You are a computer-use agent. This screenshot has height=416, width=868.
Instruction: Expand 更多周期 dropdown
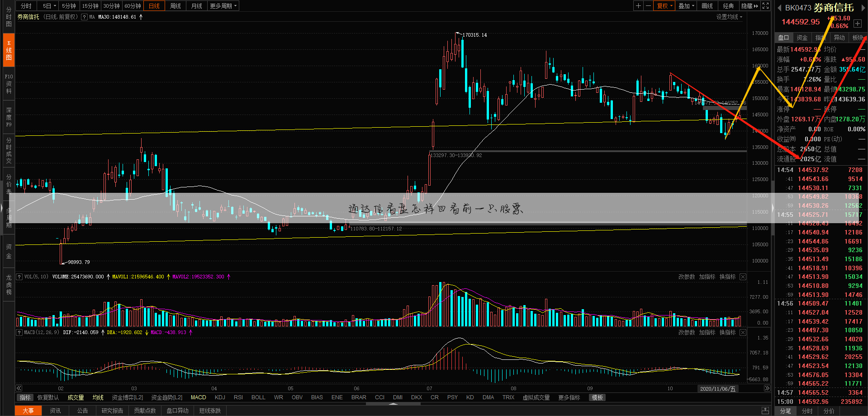tap(223, 6)
